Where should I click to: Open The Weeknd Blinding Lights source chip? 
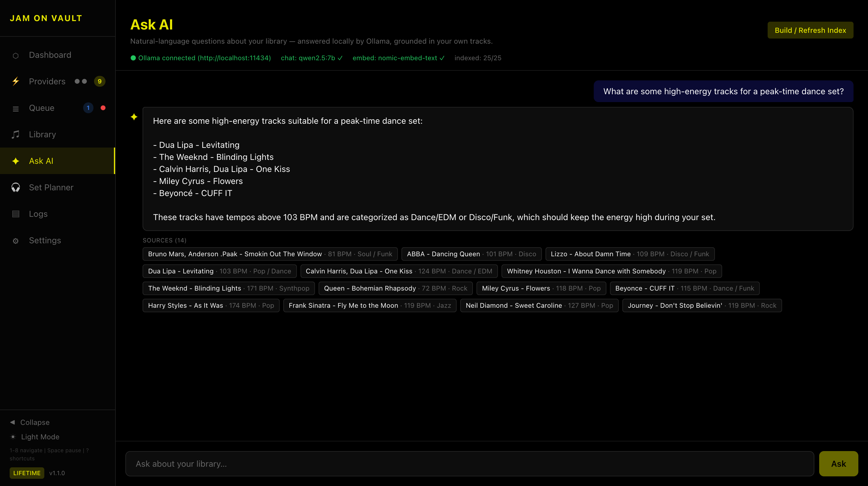click(x=228, y=288)
